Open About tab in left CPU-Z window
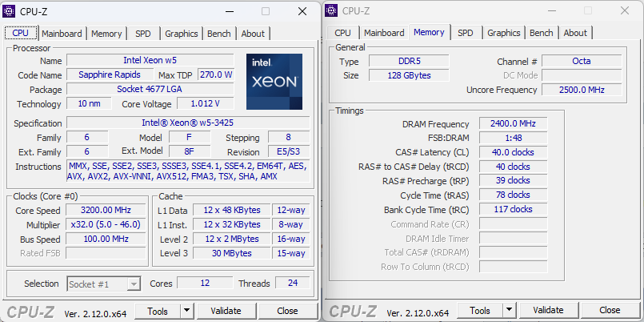Viewport: 644px width, 322px height. pyautogui.click(x=253, y=34)
